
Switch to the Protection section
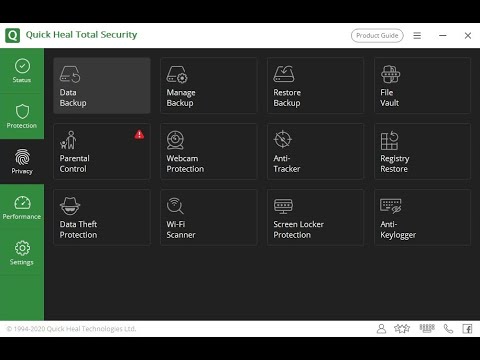(x=22, y=116)
